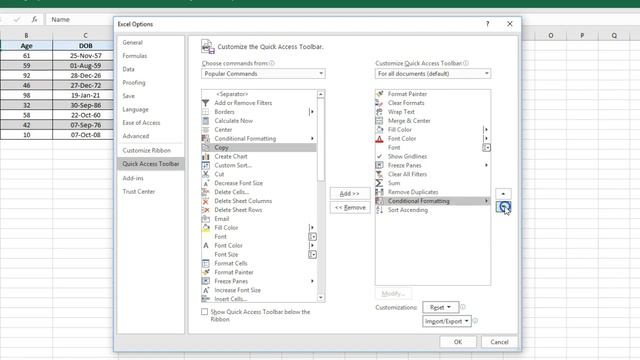Select Copy command in left list
The height and width of the screenshot is (360, 640).
point(259,147)
